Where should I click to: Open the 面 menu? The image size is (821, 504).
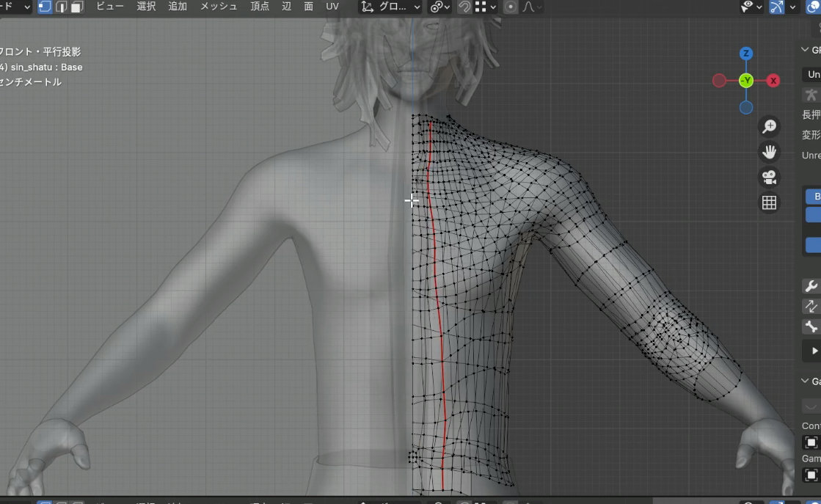(x=308, y=7)
